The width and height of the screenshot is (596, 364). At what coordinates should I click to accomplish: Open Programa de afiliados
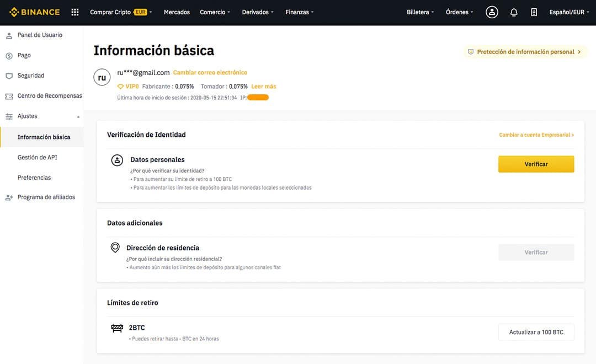46,197
